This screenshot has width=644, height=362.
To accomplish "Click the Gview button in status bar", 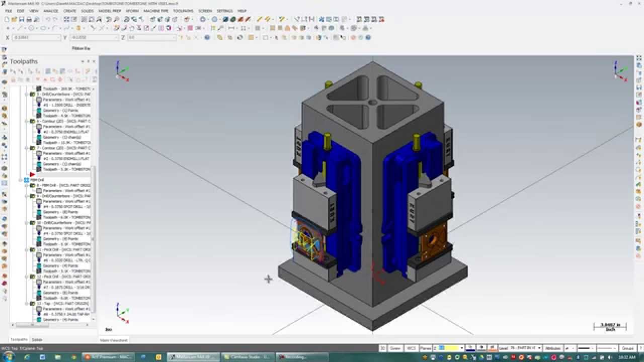I will (396, 348).
